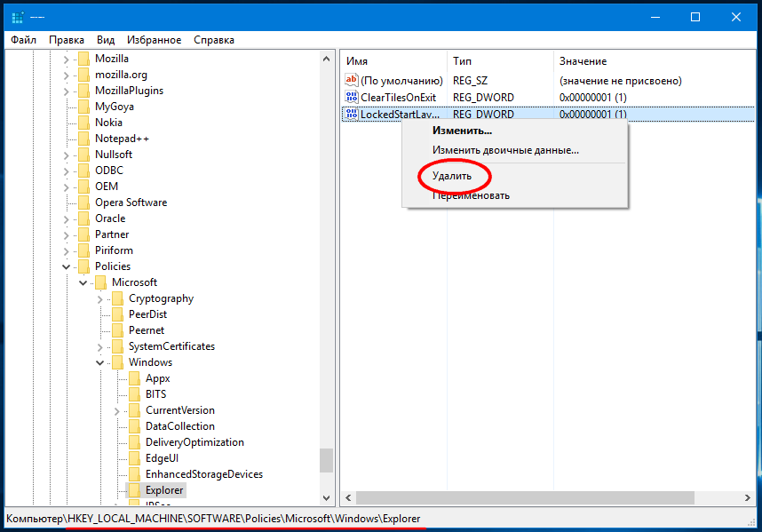Expand the CurrentVersion key
Viewport: 762px width, 532px height.
tap(116, 410)
